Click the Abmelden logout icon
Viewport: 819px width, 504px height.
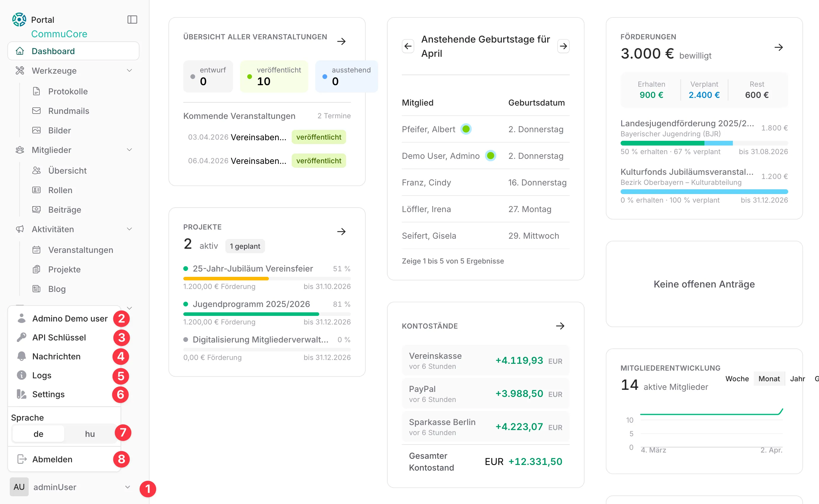[x=22, y=459]
